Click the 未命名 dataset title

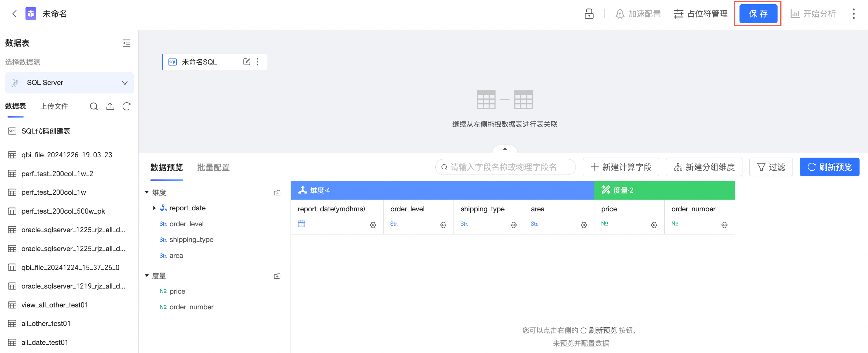(55, 14)
